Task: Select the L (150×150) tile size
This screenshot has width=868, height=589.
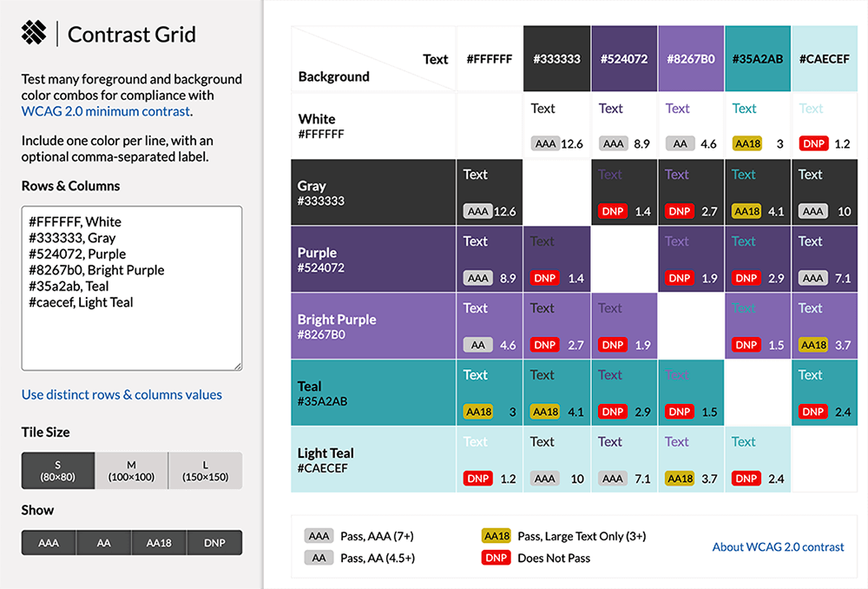Action: click(205, 471)
